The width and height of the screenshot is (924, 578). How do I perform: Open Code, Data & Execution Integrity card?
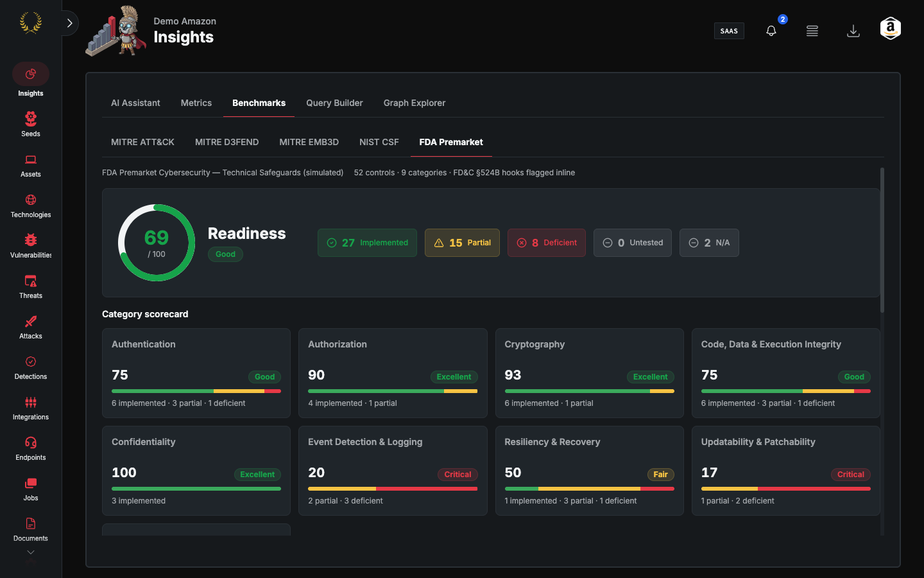(786, 373)
